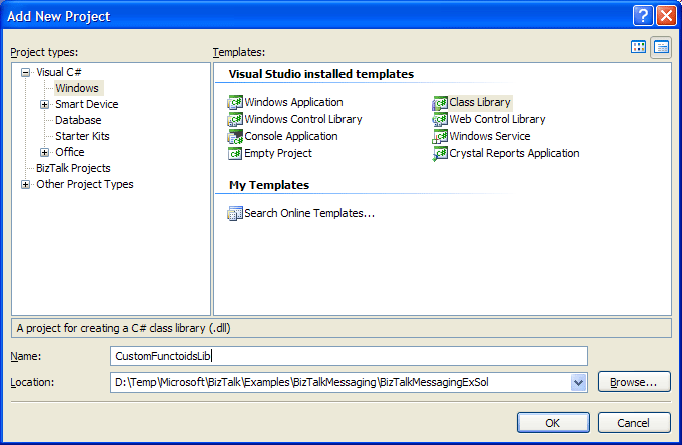Expand the Smart Device node
Screen dimensions: 682x445
[44, 104]
